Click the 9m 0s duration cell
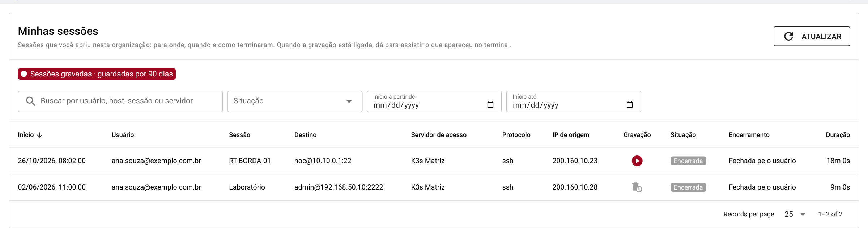The image size is (868, 241). coord(840,187)
